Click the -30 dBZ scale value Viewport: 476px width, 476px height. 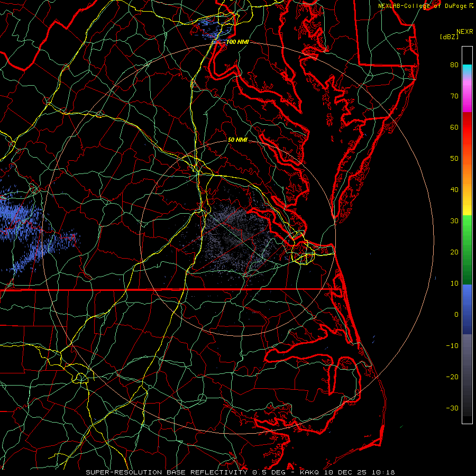pyautogui.click(x=452, y=408)
